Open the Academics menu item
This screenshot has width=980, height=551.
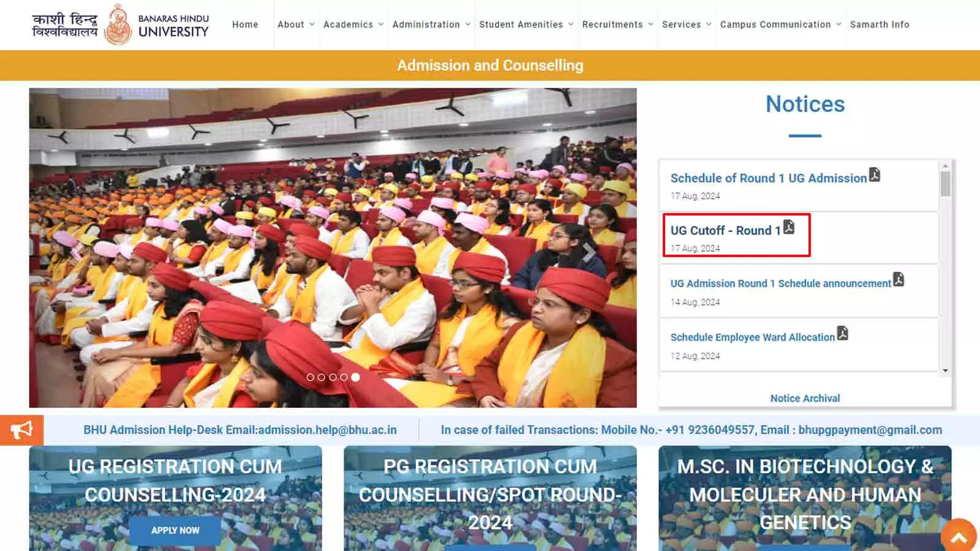348,24
